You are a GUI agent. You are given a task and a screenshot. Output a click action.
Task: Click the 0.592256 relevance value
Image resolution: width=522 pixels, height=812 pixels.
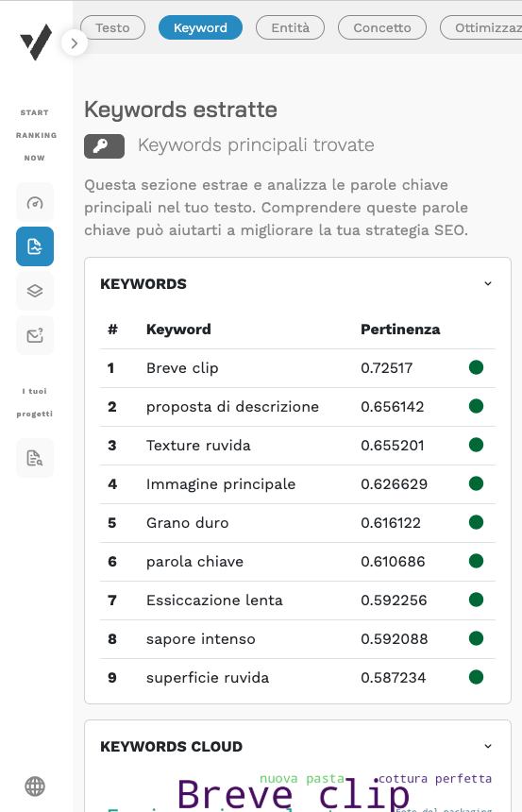pyautogui.click(x=394, y=601)
